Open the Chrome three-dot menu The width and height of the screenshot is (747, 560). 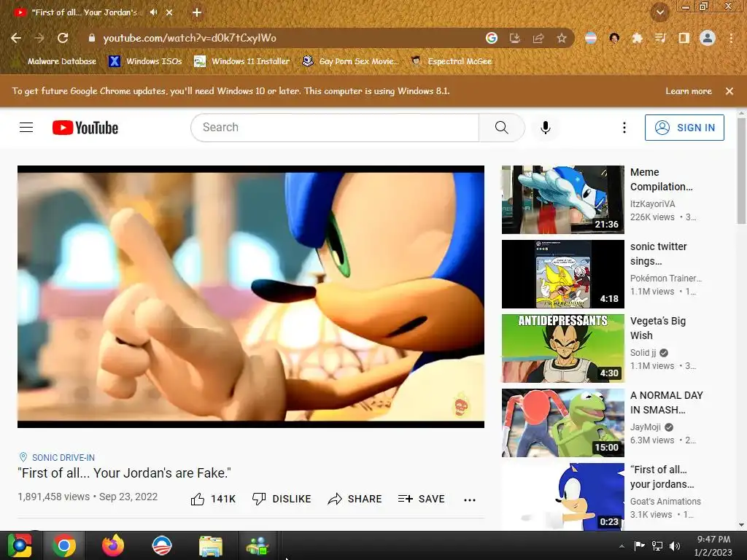[x=731, y=38]
